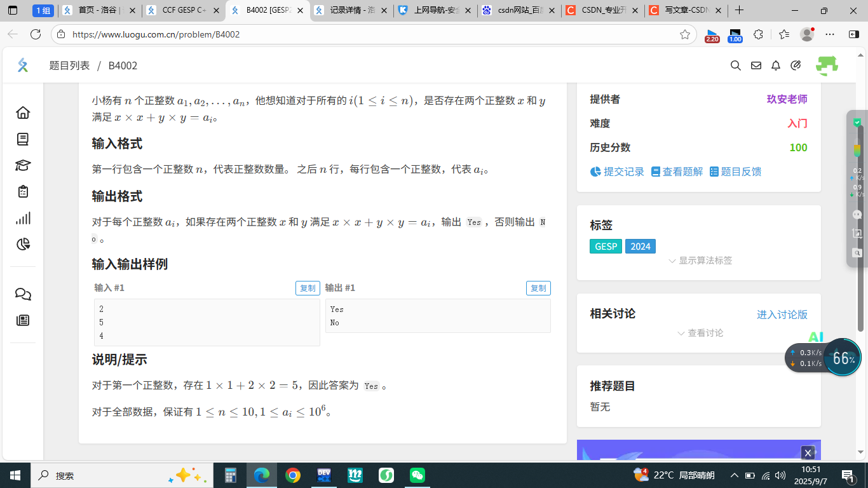
Task: Add this page to favorites with star icon
Action: (684, 34)
